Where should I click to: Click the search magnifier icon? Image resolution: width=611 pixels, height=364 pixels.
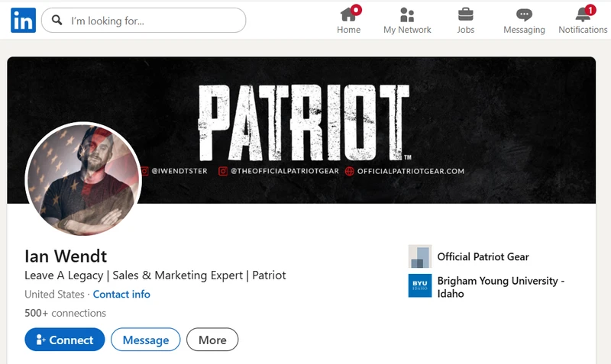coord(57,21)
